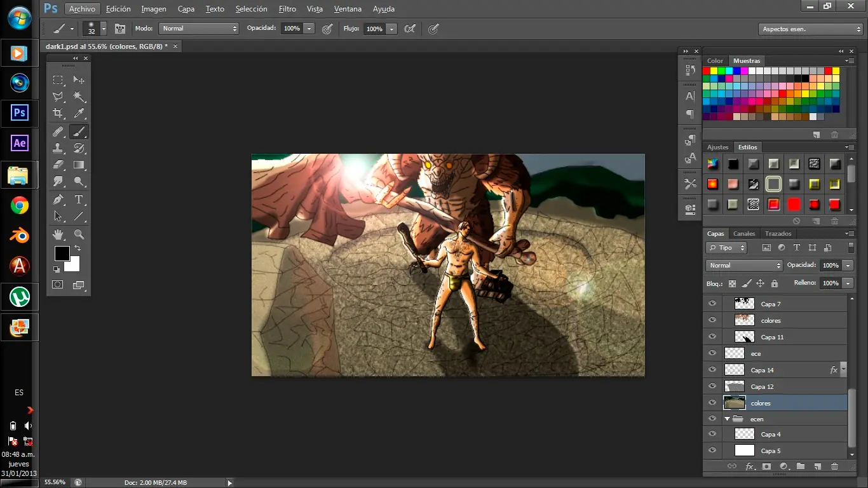Open the Flujo slider arrow

391,29
